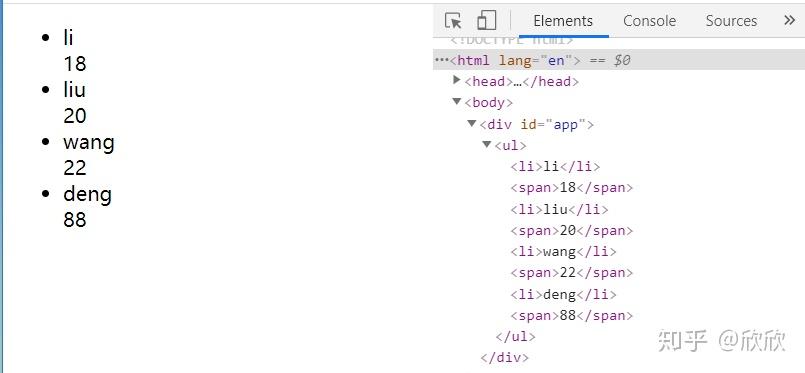This screenshot has width=805, height=373.
Task: Toggle the device toolbar icon
Action: point(486,21)
